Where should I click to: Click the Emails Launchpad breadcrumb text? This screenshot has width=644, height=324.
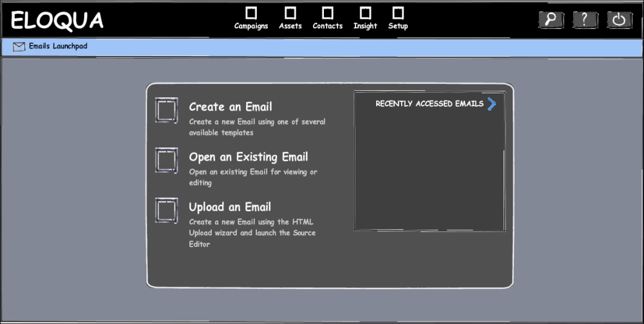point(58,46)
